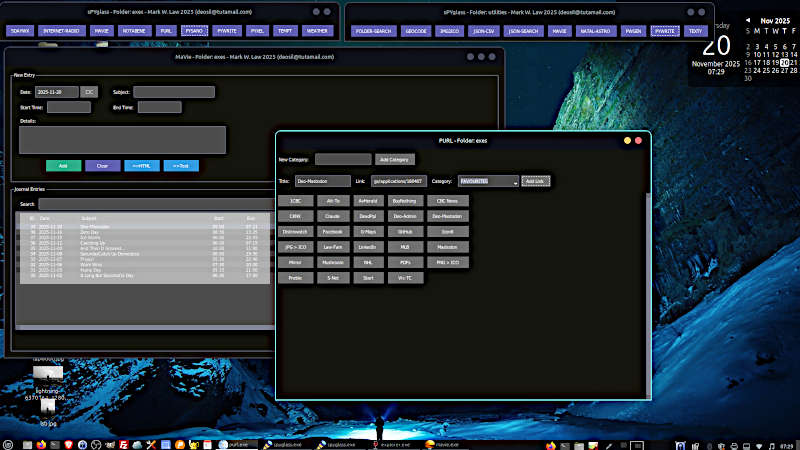The height and width of the screenshot is (450, 800).
Task: Go to previous month in calendar widget
Action: pos(747,20)
